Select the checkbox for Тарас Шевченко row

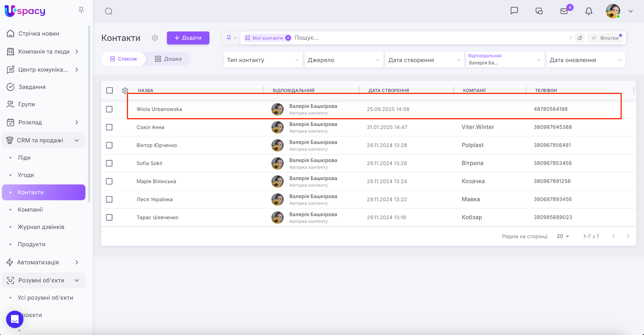coord(109,218)
